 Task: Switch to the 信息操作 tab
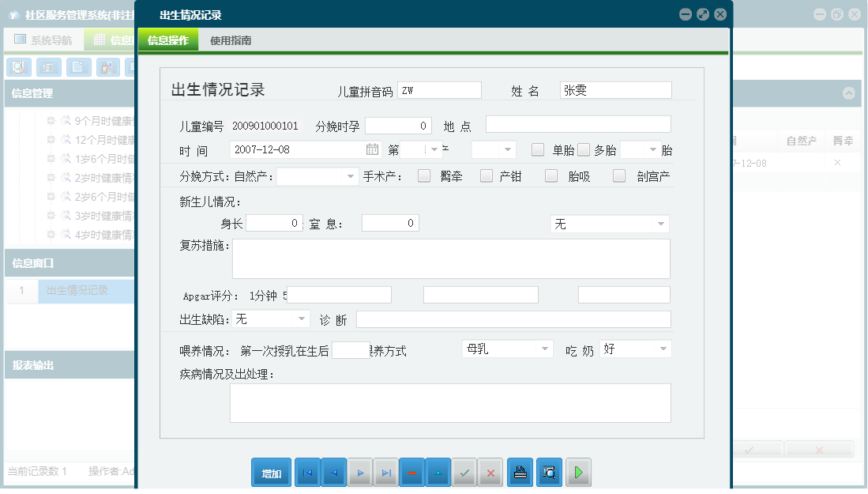click(168, 40)
